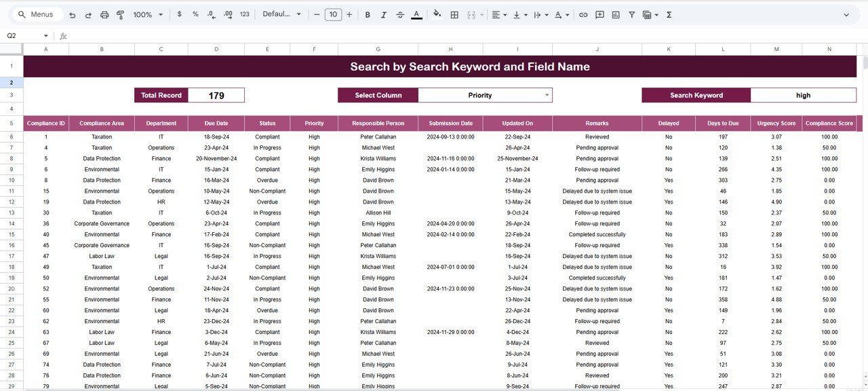Click the Search Keyword field containing high

click(804, 95)
